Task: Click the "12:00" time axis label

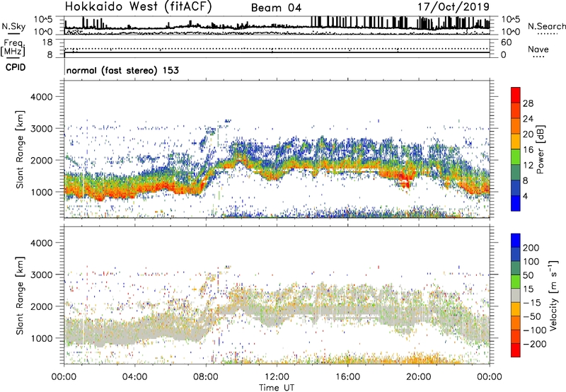Action: [277, 377]
